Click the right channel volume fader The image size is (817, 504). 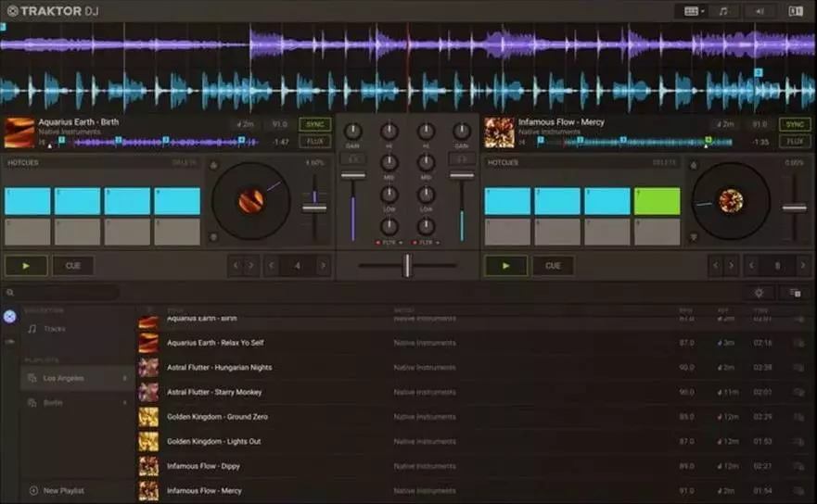(462, 176)
